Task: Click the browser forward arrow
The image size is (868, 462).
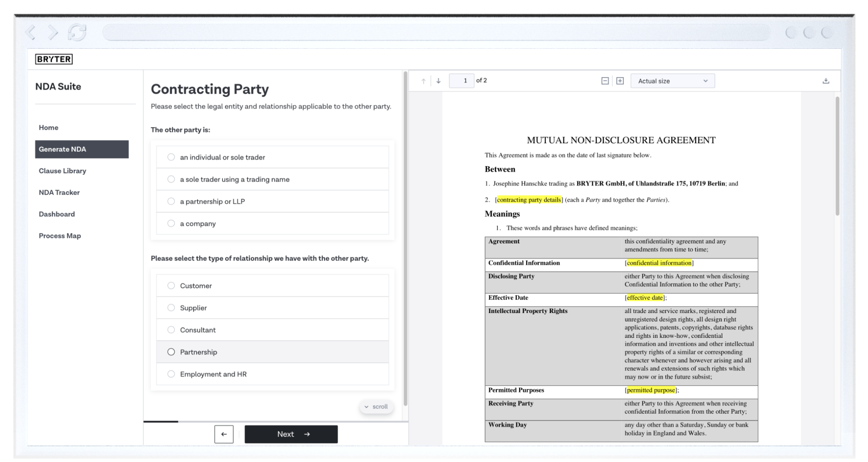Action: click(53, 33)
